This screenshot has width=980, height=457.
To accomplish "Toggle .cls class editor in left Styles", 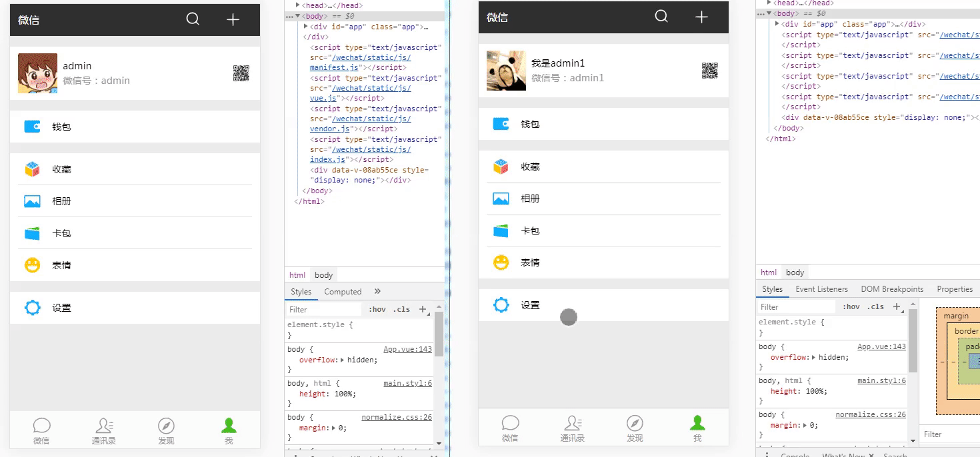I will point(401,309).
